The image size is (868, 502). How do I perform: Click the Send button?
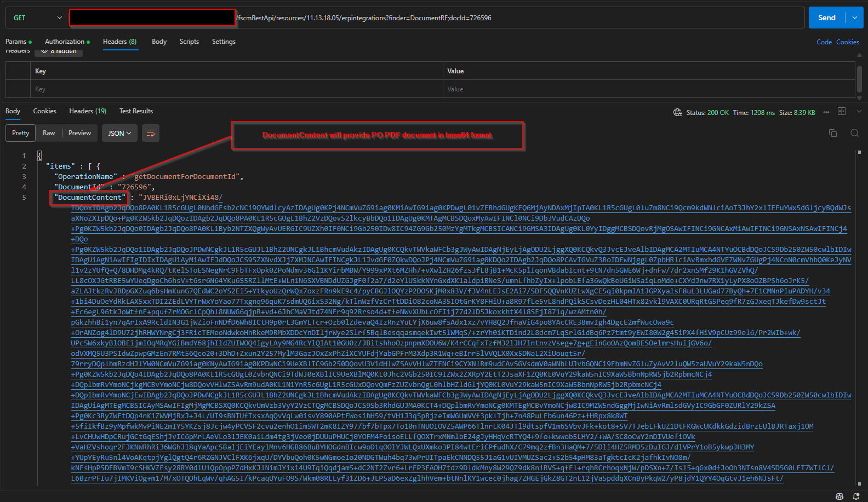click(826, 18)
